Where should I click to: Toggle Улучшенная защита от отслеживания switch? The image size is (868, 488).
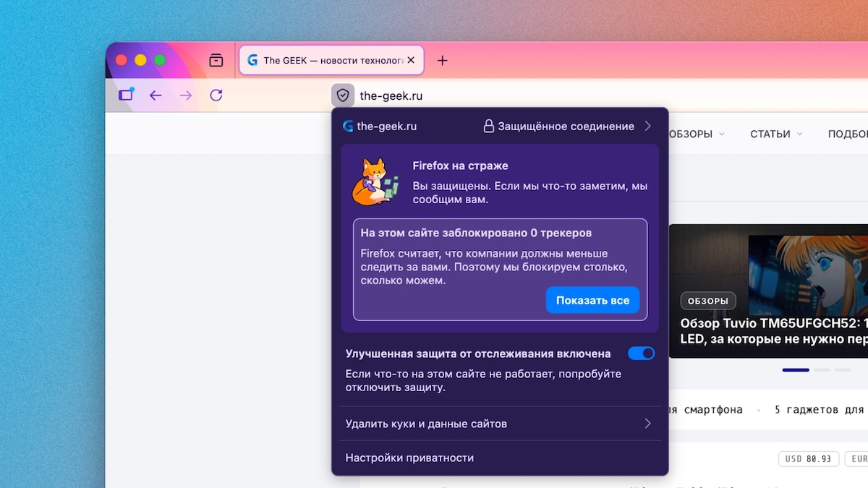point(641,354)
